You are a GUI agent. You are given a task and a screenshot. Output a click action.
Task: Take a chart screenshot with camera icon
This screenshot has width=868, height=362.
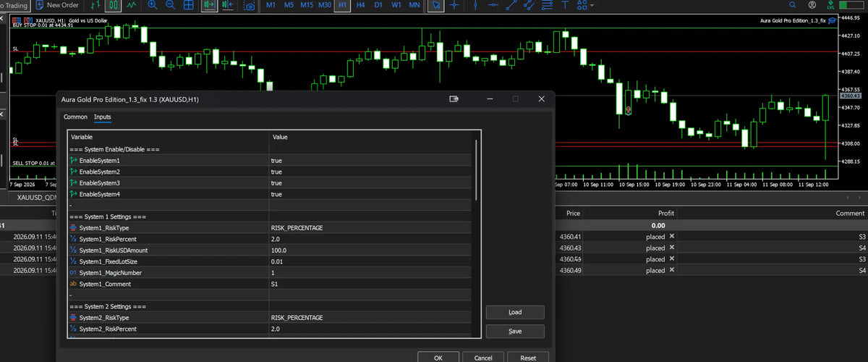(250, 6)
